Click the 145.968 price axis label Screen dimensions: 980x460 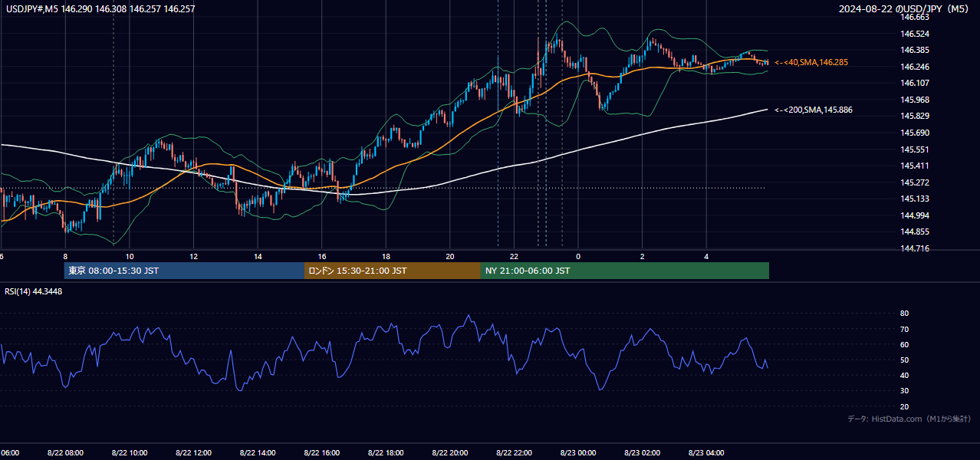coord(915,100)
